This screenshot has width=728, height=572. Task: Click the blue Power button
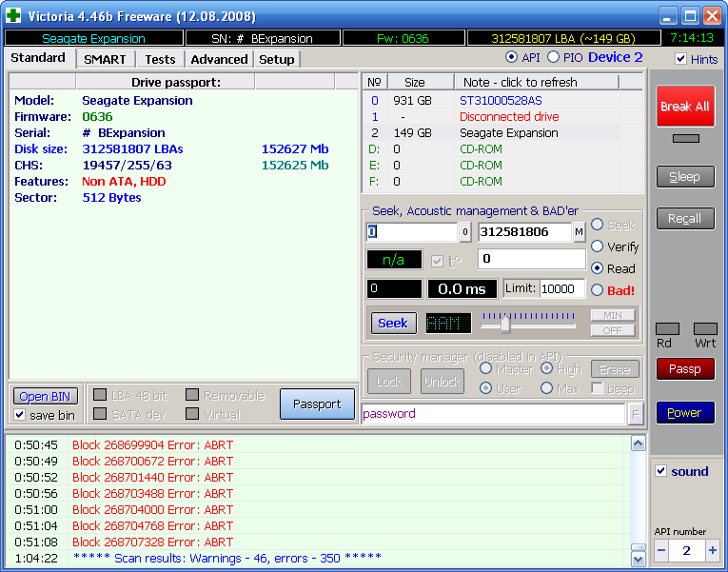point(685,413)
